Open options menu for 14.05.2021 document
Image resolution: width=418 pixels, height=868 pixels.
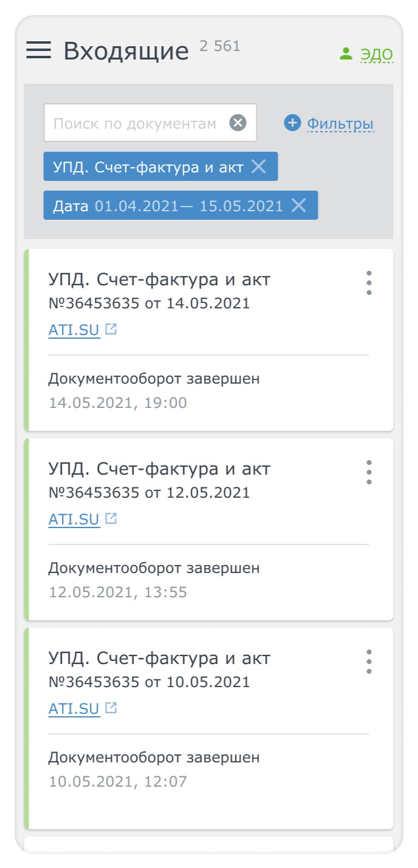click(369, 283)
